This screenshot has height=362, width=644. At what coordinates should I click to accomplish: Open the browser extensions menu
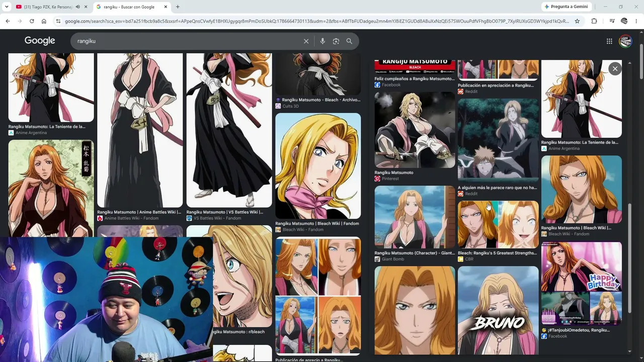click(x=594, y=21)
